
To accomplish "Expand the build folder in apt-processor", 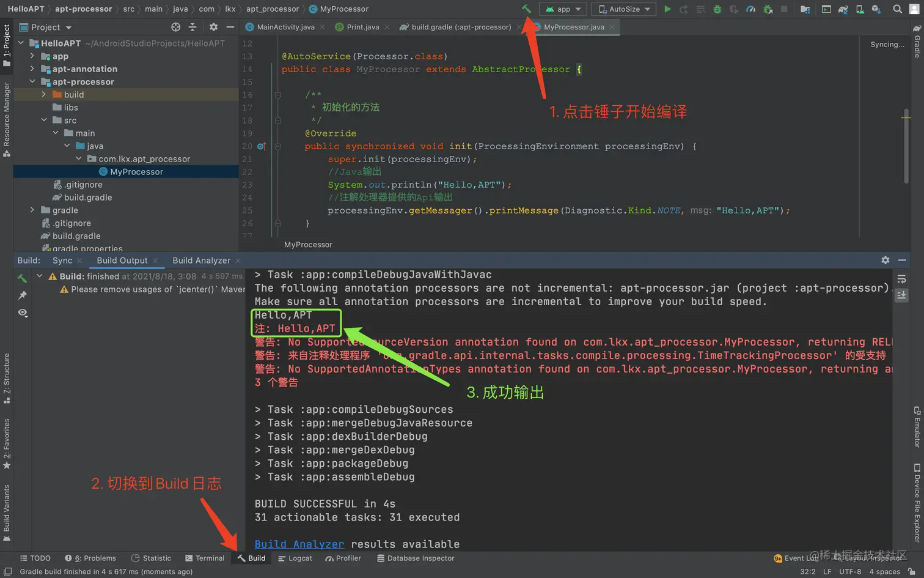I will pyautogui.click(x=44, y=94).
